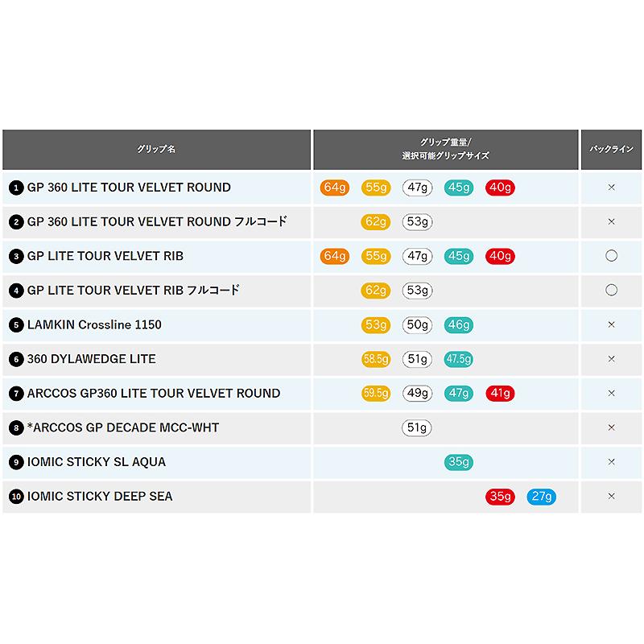Click the red X mark in ARCCOS GP DECADE MCC-WHT row

(611, 427)
